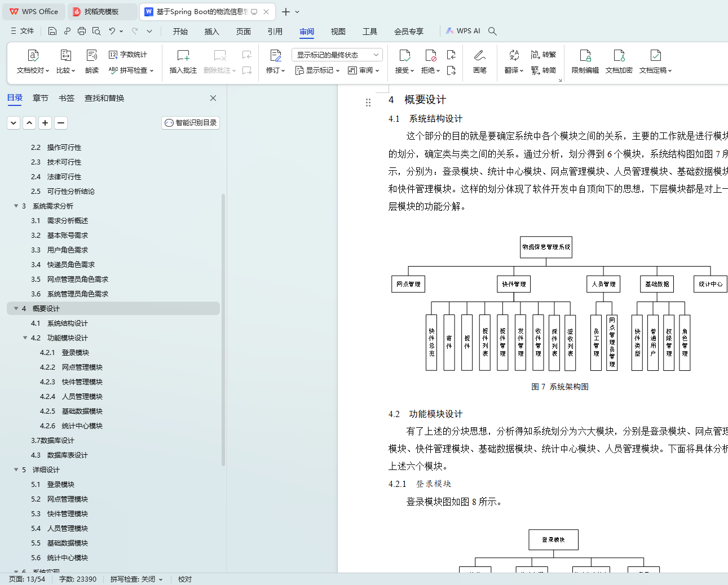Go to next change icon beside 拒绝
Image resolution: width=728 pixels, height=585 pixels.
[x=451, y=70]
